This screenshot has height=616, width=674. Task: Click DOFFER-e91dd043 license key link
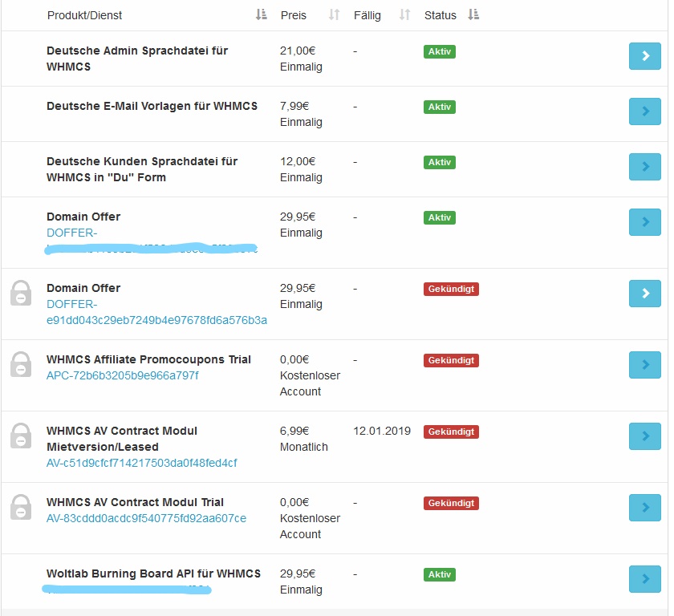(156, 320)
